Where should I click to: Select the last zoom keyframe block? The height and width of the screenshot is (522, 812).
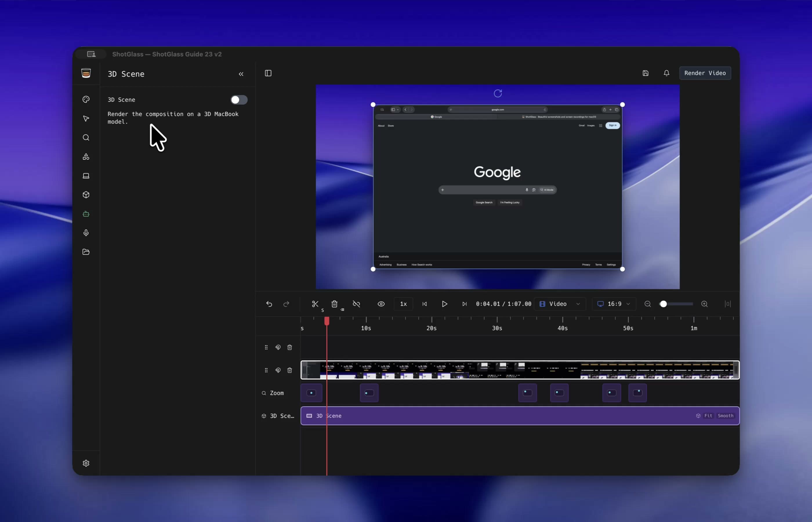coord(637,393)
